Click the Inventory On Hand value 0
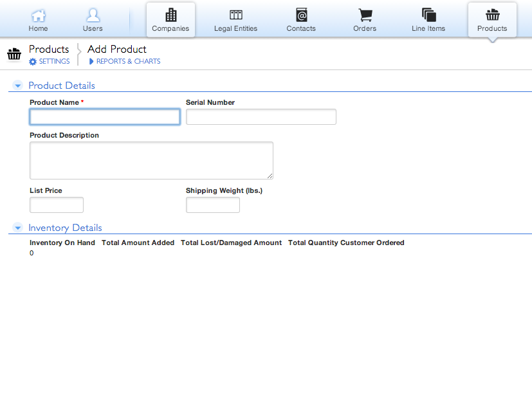 click(x=32, y=253)
